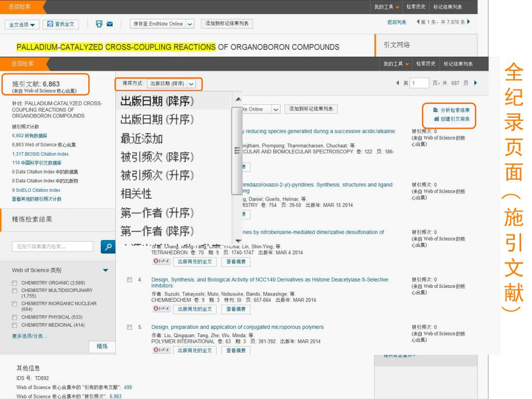
Task: Collapse the Web of Science 类别 section
Action: [x=105, y=270]
